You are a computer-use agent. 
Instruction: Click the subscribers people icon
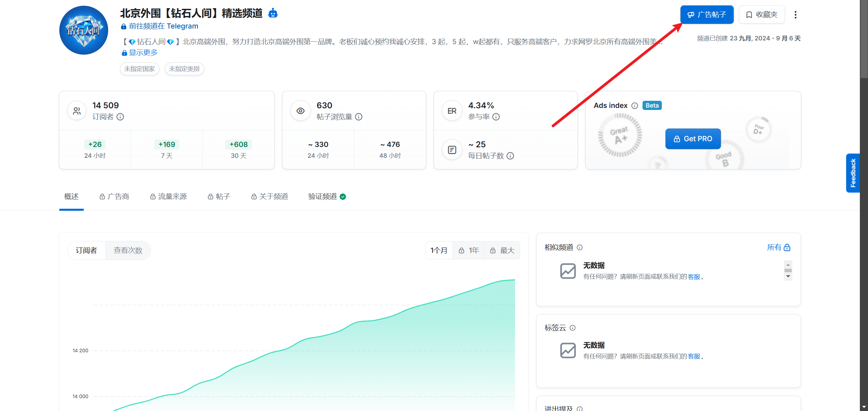click(77, 111)
